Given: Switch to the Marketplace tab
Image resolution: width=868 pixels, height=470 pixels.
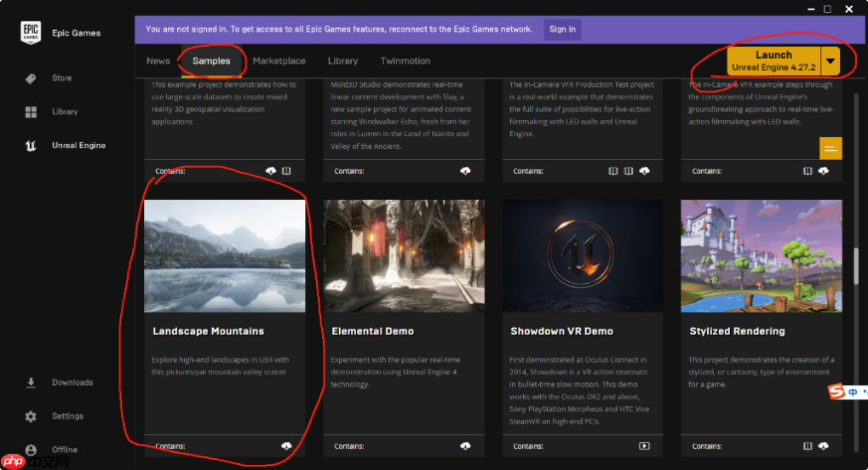Looking at the screenshot, I should (x=279, y=61).
